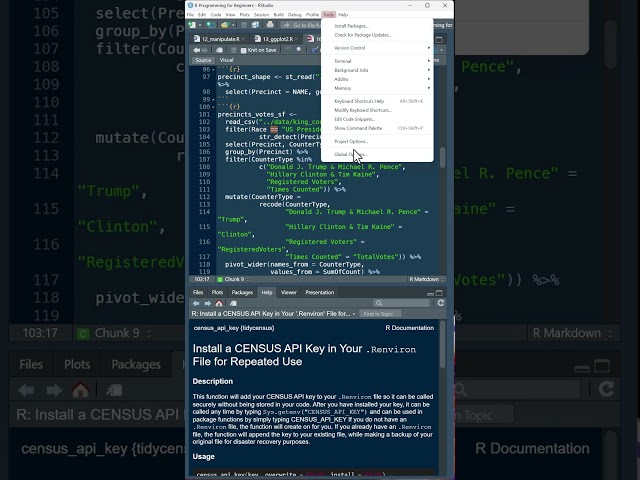Collapse the code chunk at line 100
640x480 pixels.
click(x=213, y=107)
